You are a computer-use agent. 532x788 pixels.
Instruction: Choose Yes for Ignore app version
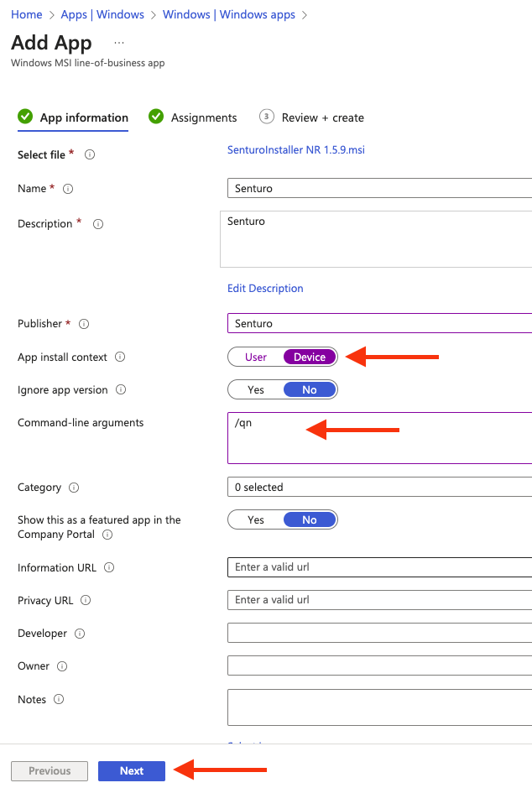[x=256, y=390]
